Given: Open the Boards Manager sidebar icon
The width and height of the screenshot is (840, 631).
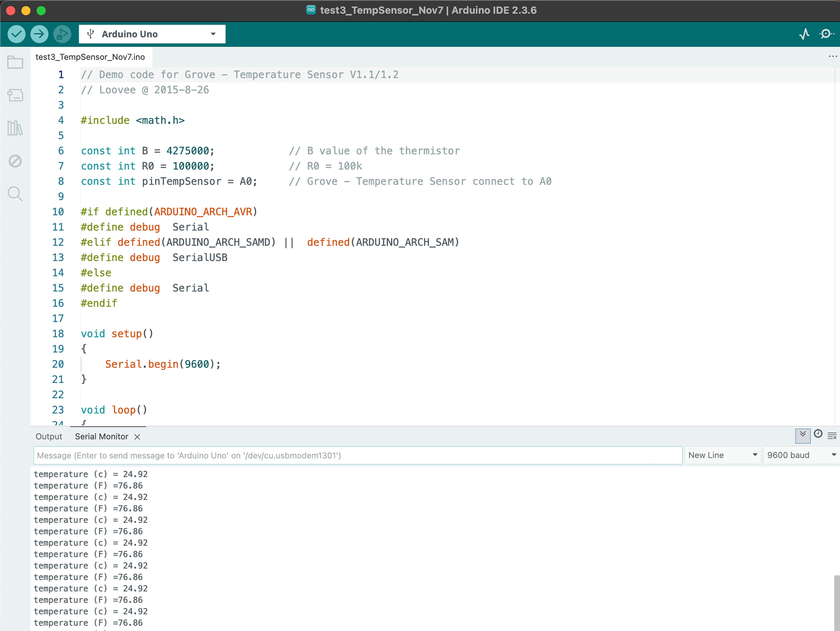Looking at the screenshot, I should (15, 95).
